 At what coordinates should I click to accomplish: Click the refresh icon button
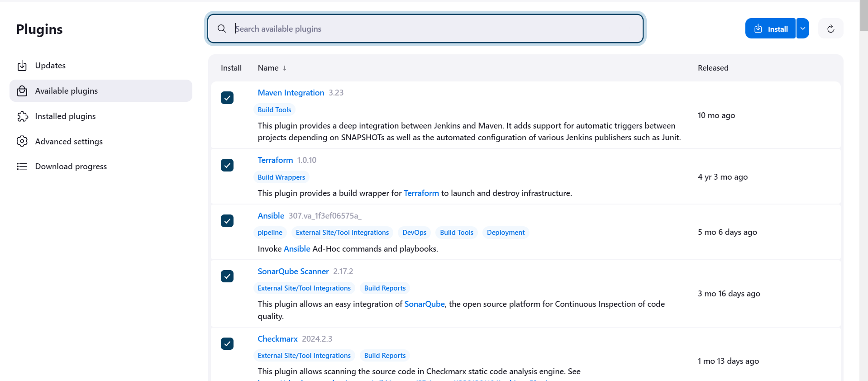tap(831, 29)
